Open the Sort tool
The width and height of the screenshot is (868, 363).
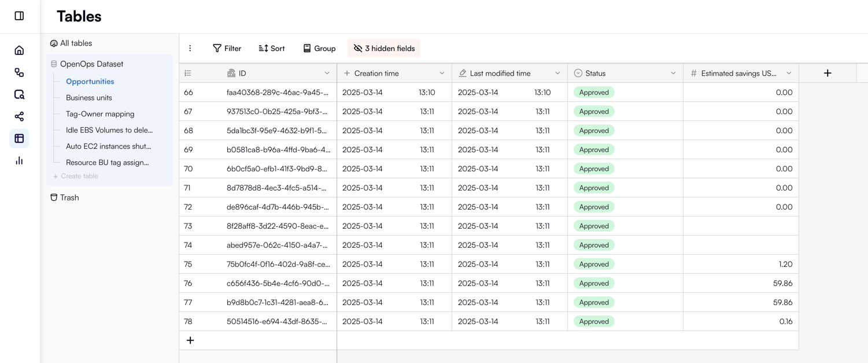click(272, 49)
